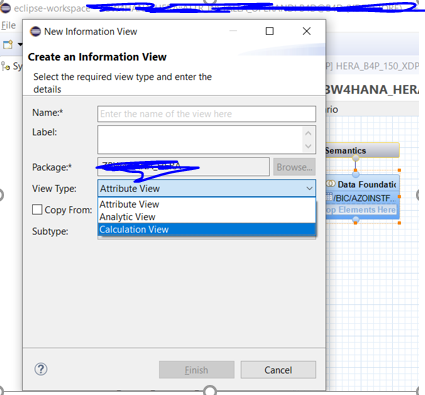Screen dimensions: 425x395
Task: Open help via the question mark icon
Action: [x=41, y=369]
